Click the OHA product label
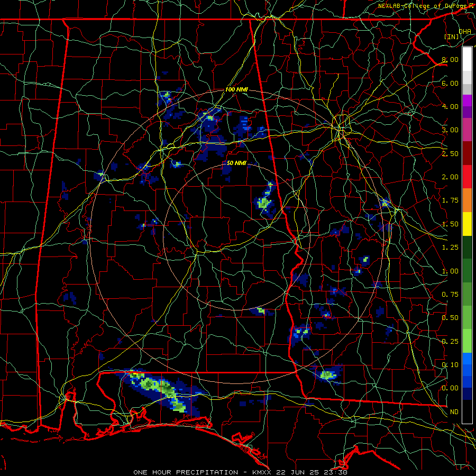This screenshot has height=476, width=476. [x=465, y=32]
